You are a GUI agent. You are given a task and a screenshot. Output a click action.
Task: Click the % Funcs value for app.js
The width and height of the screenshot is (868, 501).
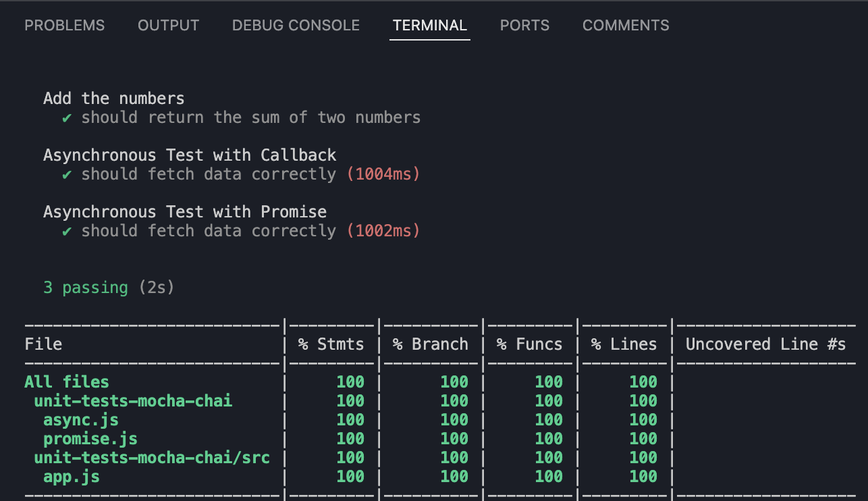[x=549, y=477]
